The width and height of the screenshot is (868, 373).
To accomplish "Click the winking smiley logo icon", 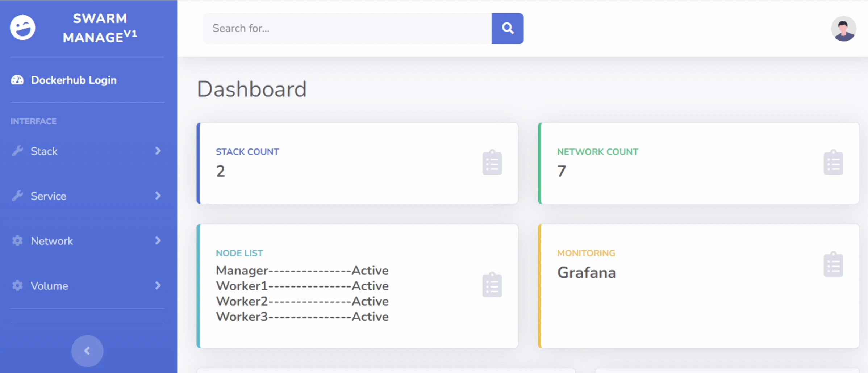I will point(22,28).
